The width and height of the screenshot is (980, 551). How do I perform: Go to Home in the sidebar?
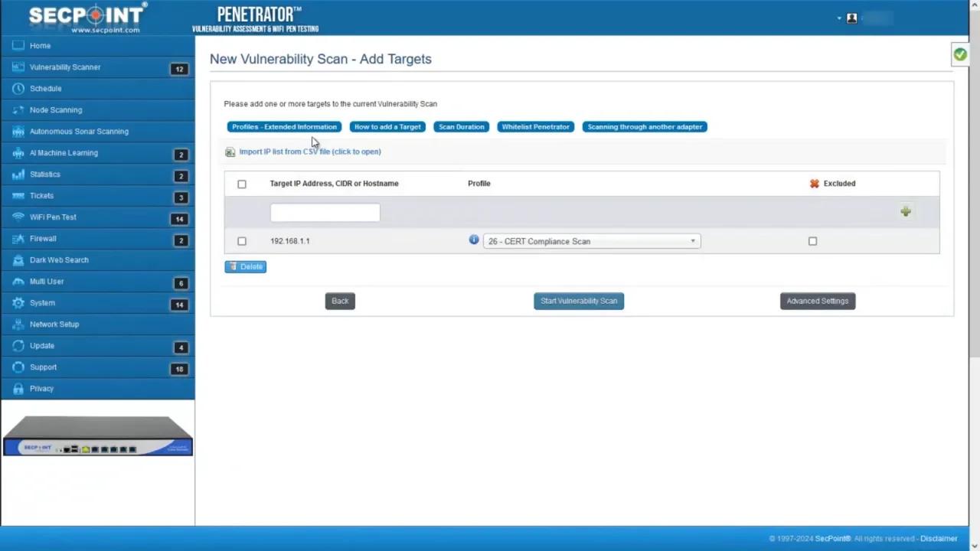coord(40,45)
